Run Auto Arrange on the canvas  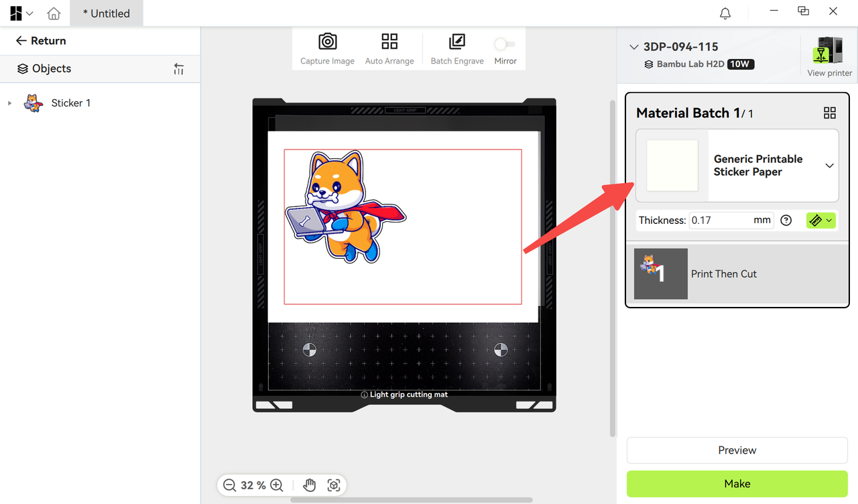click(389, 48)
